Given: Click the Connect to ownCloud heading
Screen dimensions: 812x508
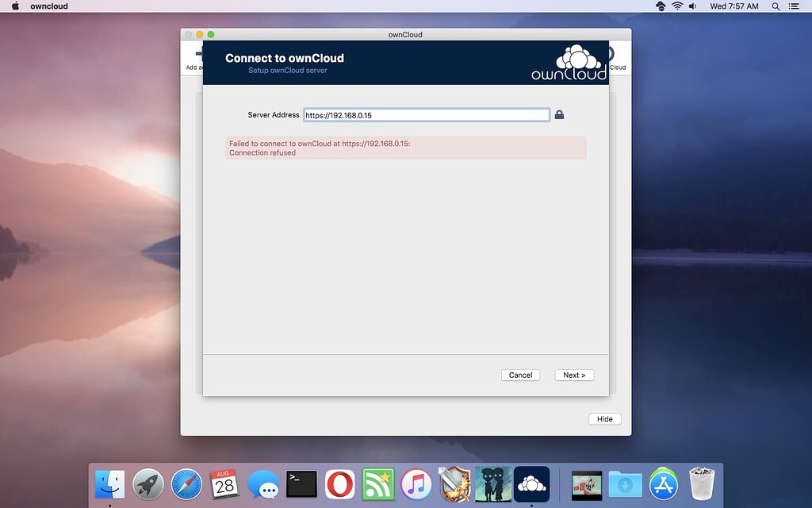Looking at the screenshot, I should (285, 58).
